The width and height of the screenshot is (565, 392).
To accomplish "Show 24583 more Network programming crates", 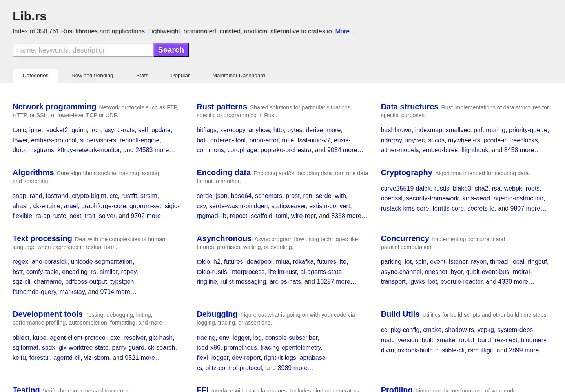I will [x=155, y=150].
